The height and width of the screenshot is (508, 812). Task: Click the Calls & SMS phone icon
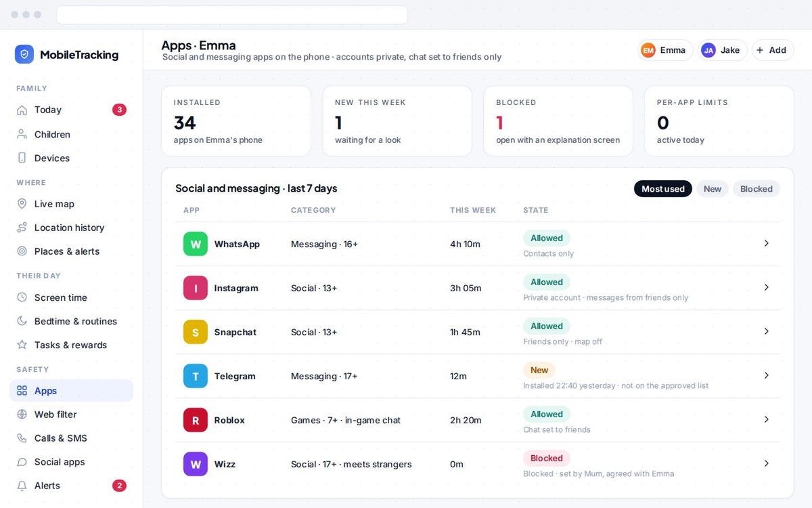[22, 438]
